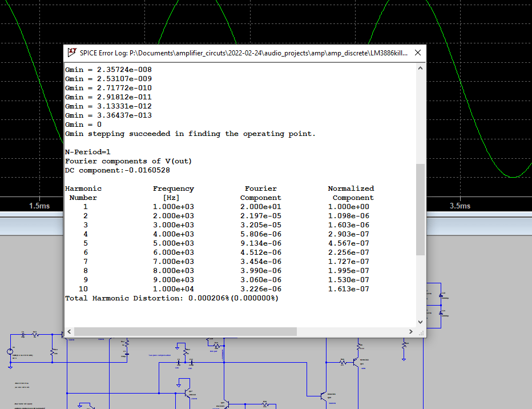Click the voltage source symbol in schematic
The height and width of the screenshot is (409, 532).
coord(10,352)
